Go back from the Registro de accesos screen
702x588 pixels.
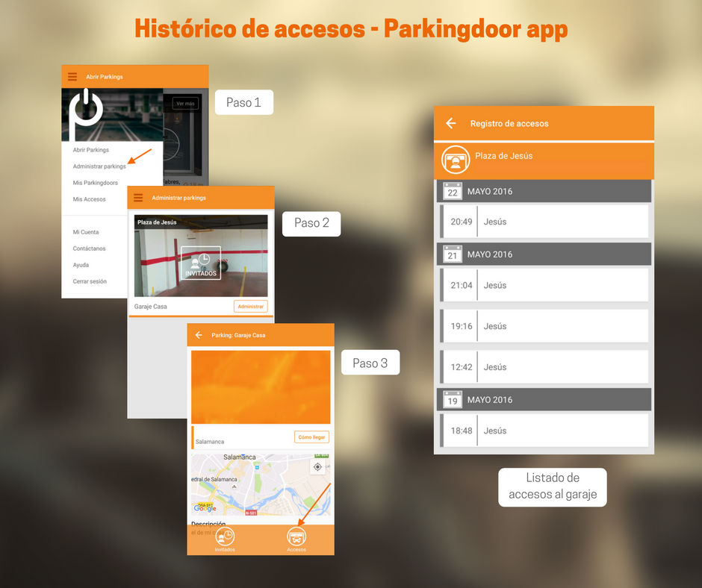pos(451,123)
